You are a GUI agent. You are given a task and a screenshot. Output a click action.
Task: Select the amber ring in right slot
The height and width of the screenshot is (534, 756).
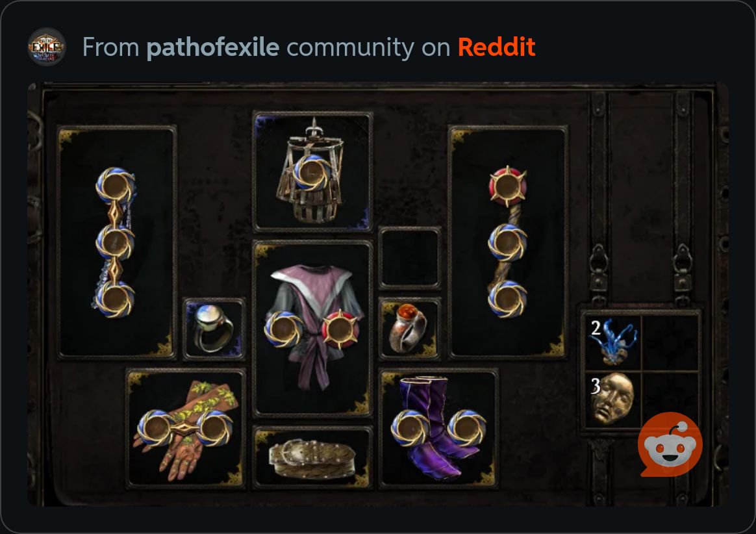[409, 329]
